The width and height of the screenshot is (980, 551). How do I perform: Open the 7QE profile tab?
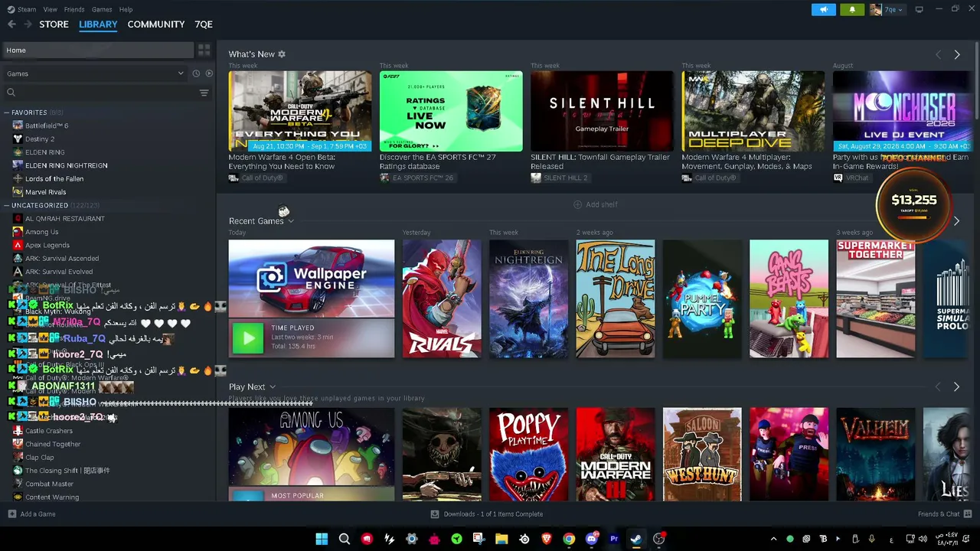[x=204, y=24]
